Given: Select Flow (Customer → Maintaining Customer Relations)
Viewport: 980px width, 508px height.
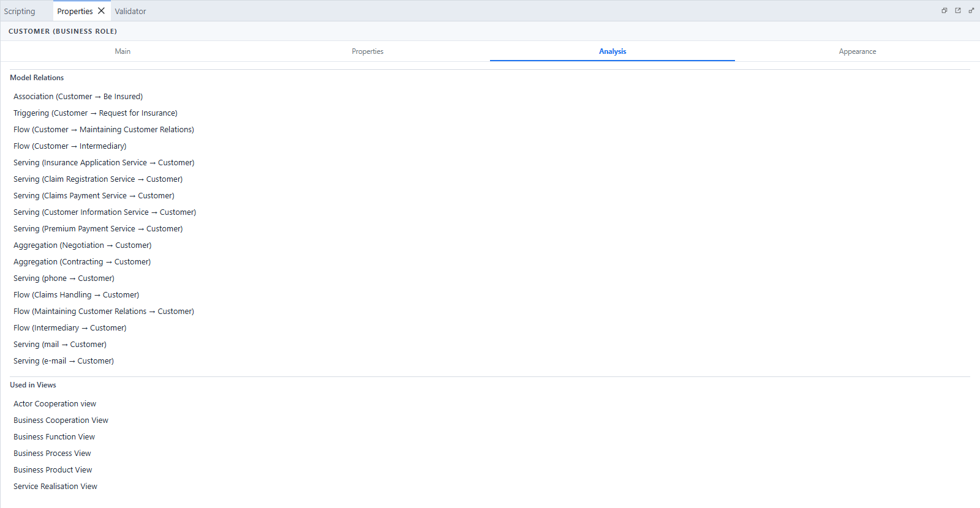Looking at the screenshot, I should tap(104, 130).
